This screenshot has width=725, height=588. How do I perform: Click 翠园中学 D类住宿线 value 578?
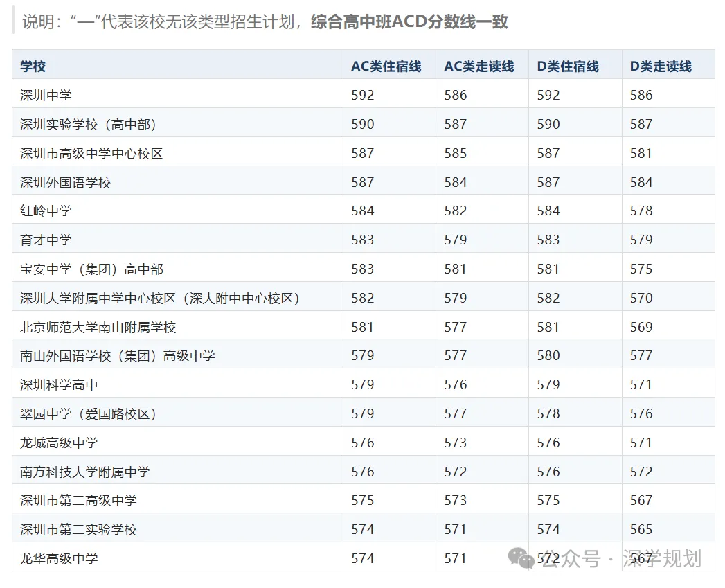(x=548, y=414)
